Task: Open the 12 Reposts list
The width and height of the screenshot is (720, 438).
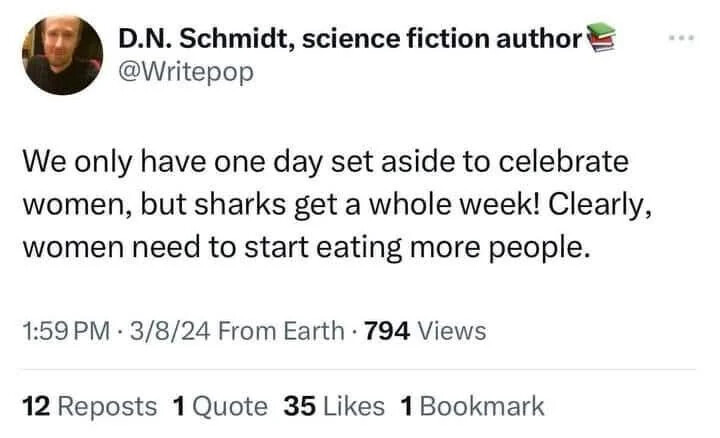Action: pyautogui.click(x=89, y=406)
